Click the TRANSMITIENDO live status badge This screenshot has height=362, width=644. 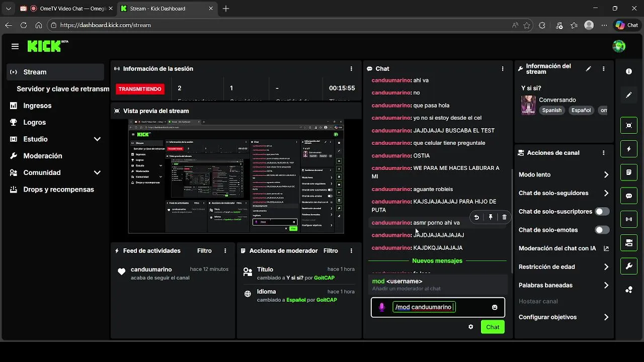[140, 89]
